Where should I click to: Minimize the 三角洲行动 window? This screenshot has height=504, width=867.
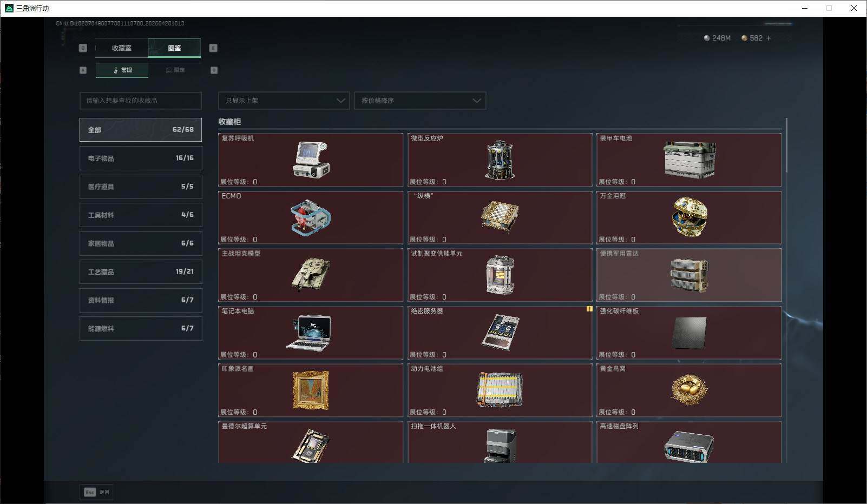point(805,8)
